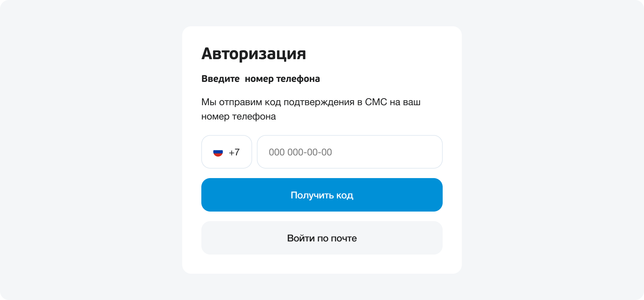This screenshot has height=300, width=644.
Task: Click the grey secondary login button
Action: [322, 238]
